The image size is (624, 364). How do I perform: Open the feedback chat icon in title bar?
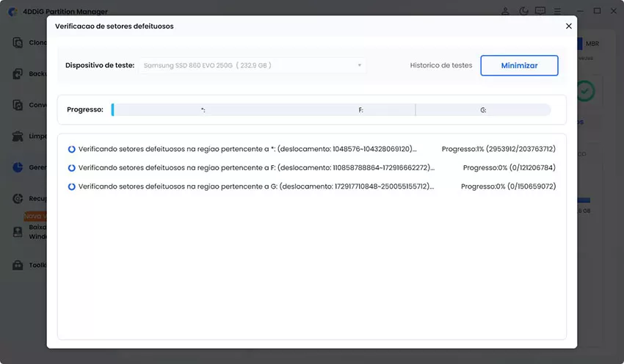(540, 11)
